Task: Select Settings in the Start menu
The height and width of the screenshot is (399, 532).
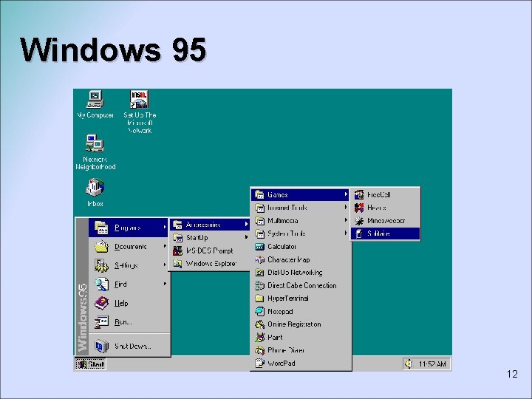Action: 129,265
